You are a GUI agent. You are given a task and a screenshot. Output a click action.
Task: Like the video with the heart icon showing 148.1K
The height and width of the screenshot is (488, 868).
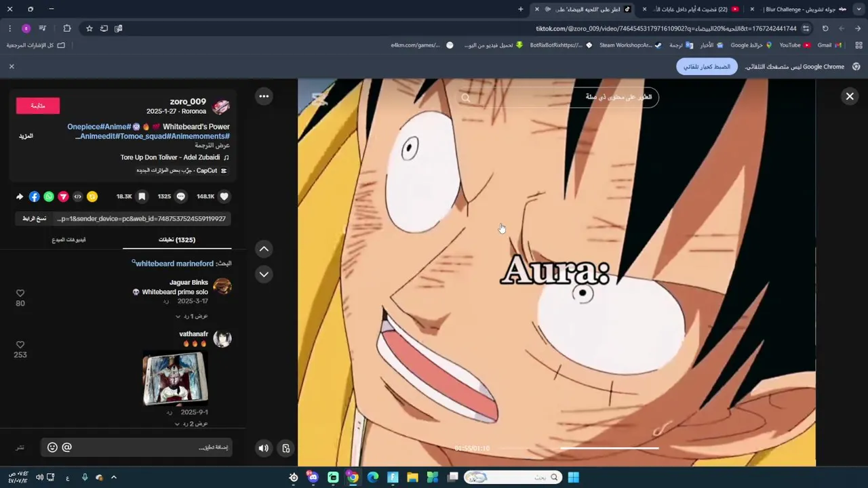click(x=224, y=197)
